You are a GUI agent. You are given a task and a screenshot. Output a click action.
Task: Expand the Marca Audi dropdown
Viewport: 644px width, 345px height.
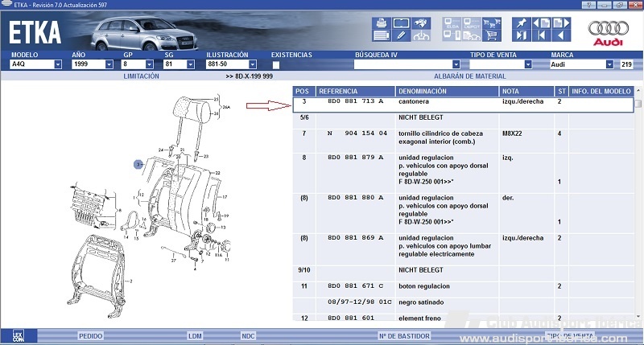click(609, 64)
